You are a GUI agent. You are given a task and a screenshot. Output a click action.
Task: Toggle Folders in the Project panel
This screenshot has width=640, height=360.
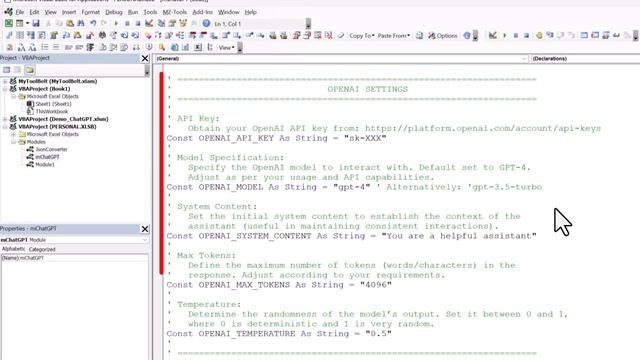[29, 70]
